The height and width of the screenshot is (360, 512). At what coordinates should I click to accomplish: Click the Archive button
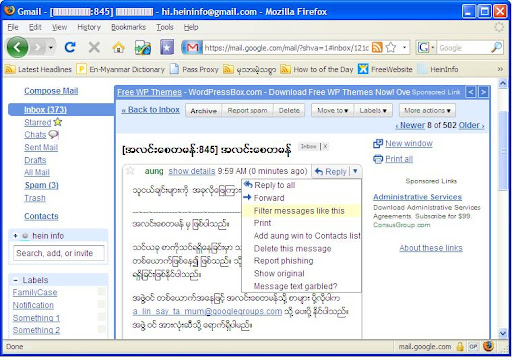(204, 111)
